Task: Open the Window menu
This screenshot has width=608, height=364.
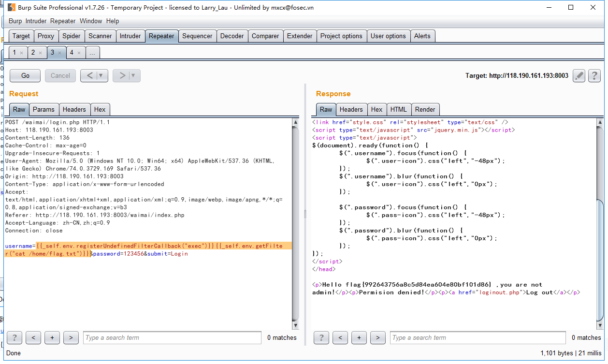Action: tap(91, 21)
